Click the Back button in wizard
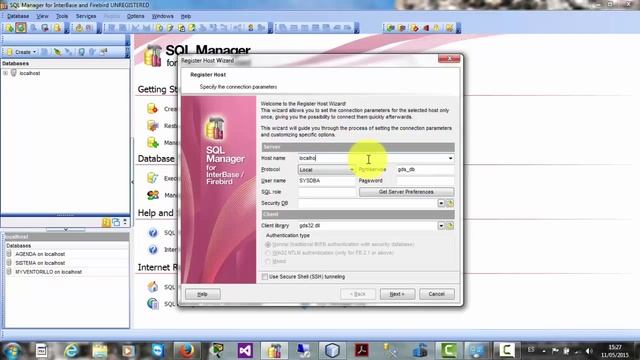The height and width of the screenshot is (360, 640). pos(358,294)
